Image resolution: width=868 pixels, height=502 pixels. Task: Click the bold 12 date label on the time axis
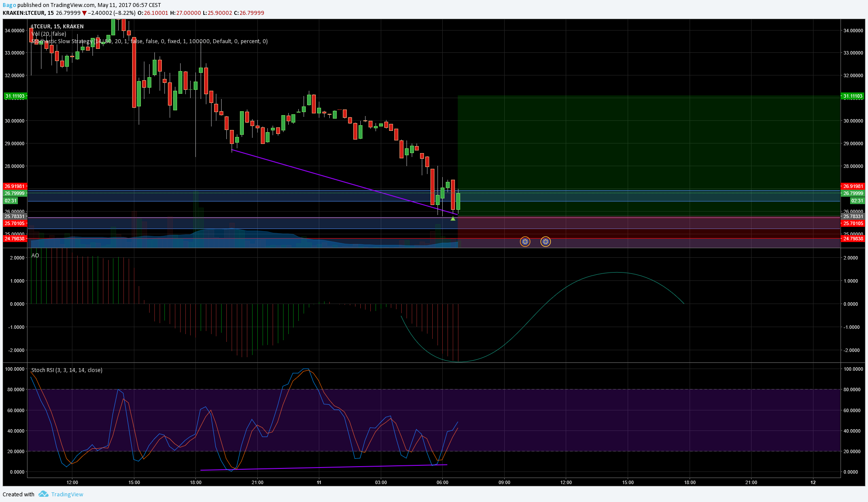point(813,482)
